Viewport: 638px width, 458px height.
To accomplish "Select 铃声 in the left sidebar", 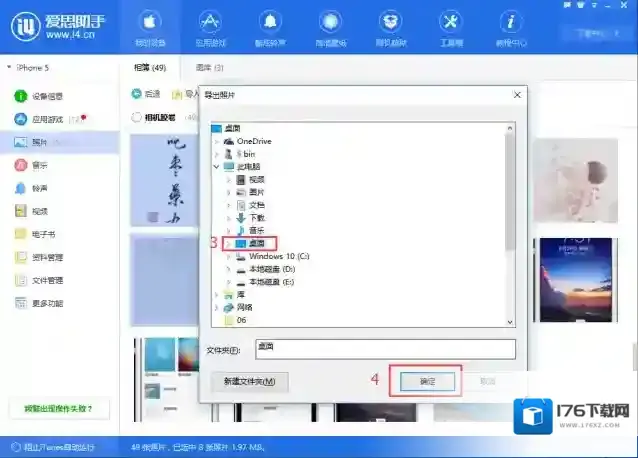I will [31, 188].
